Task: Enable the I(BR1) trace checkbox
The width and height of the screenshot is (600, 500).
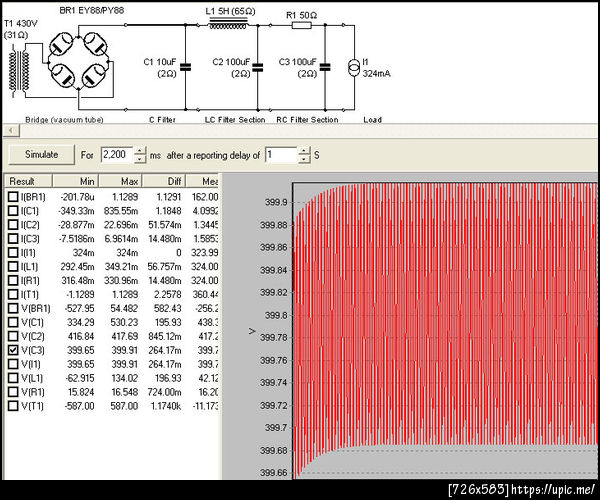Action: (x=13, y=197)
